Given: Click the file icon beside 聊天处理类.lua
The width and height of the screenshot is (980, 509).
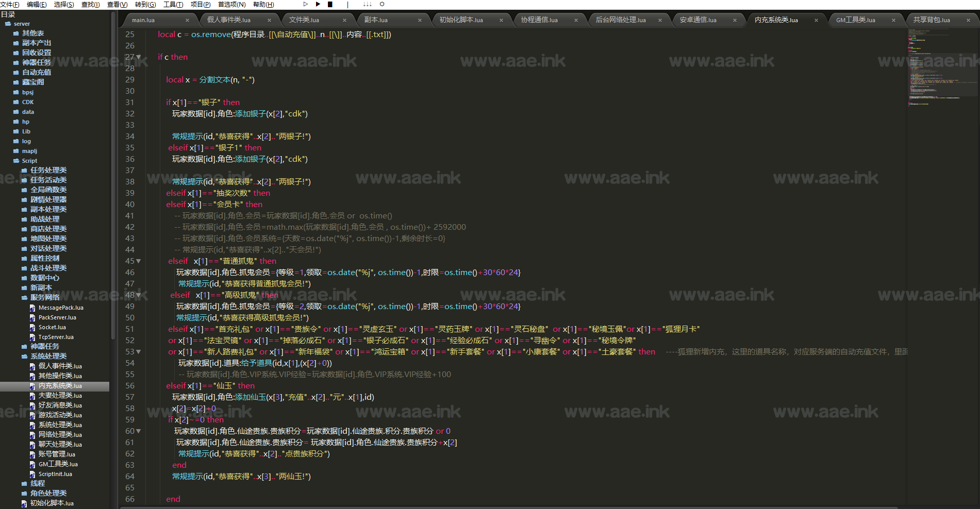Looking at the screenshot, I should [32, 445].
